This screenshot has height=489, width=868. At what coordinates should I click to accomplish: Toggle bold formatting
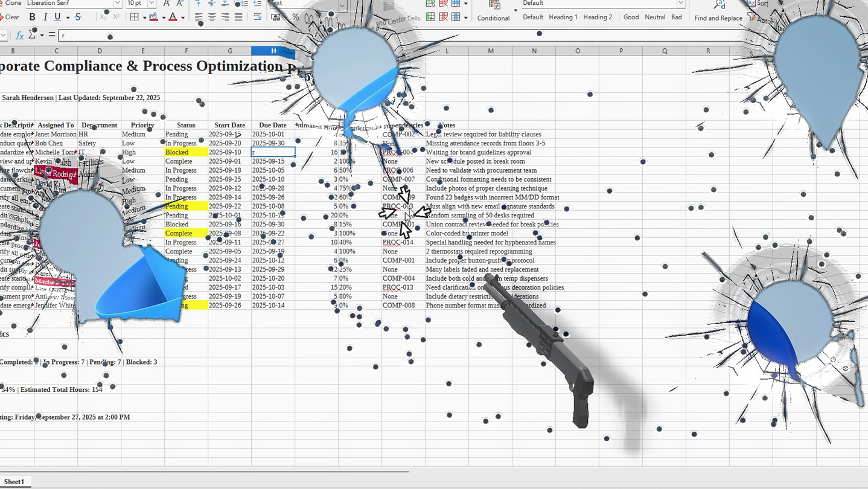point(32,17)
